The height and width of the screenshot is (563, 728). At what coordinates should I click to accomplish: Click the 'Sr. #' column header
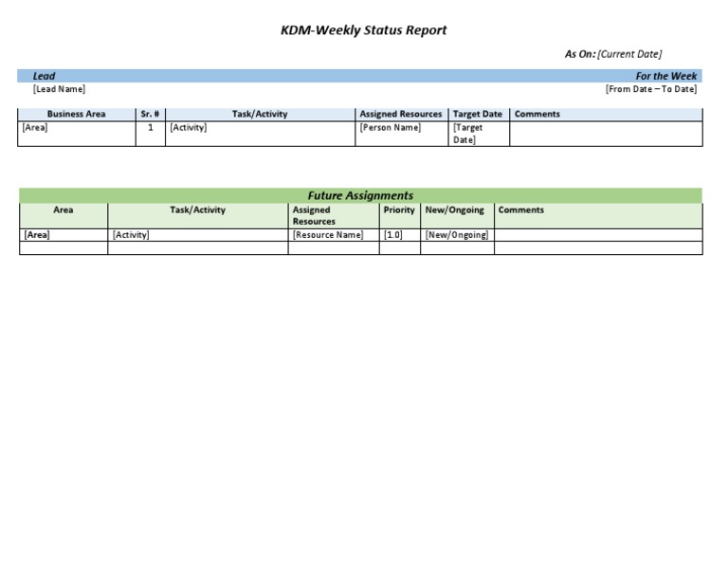point(150,114)
